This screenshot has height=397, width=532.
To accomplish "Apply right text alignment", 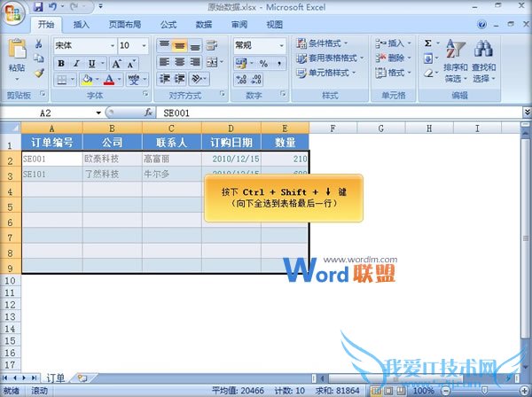I will point(195,62).
